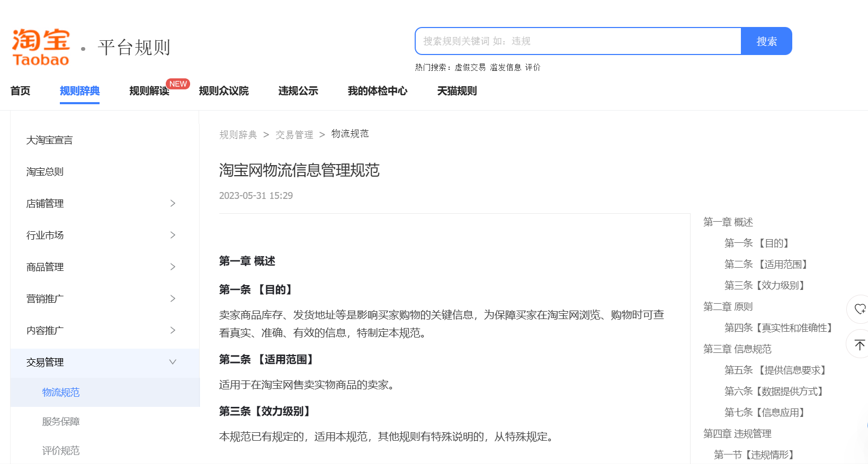Screen dimensions: 868x464
Task: Collapse the 交易管理 chevron
Action: [173, 362]
